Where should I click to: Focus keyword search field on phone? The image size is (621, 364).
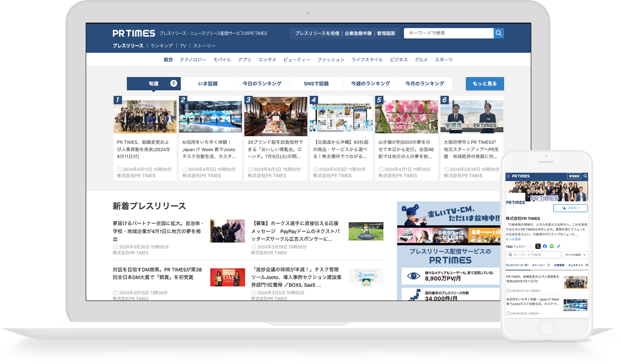tap(533, 255)
